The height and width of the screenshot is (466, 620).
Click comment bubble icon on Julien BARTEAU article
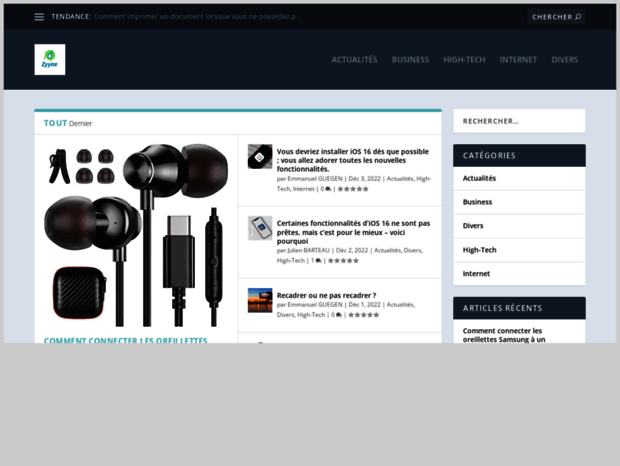(318, 260)
